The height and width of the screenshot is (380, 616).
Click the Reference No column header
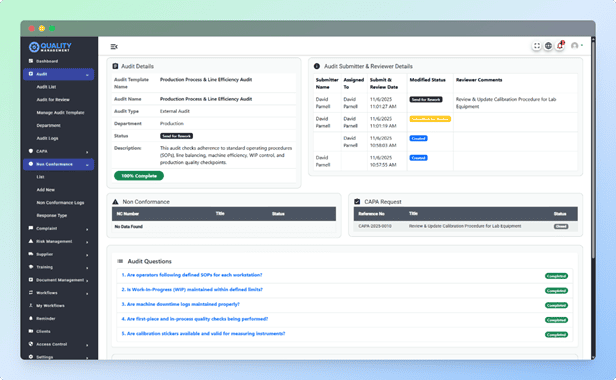[371, 214]
